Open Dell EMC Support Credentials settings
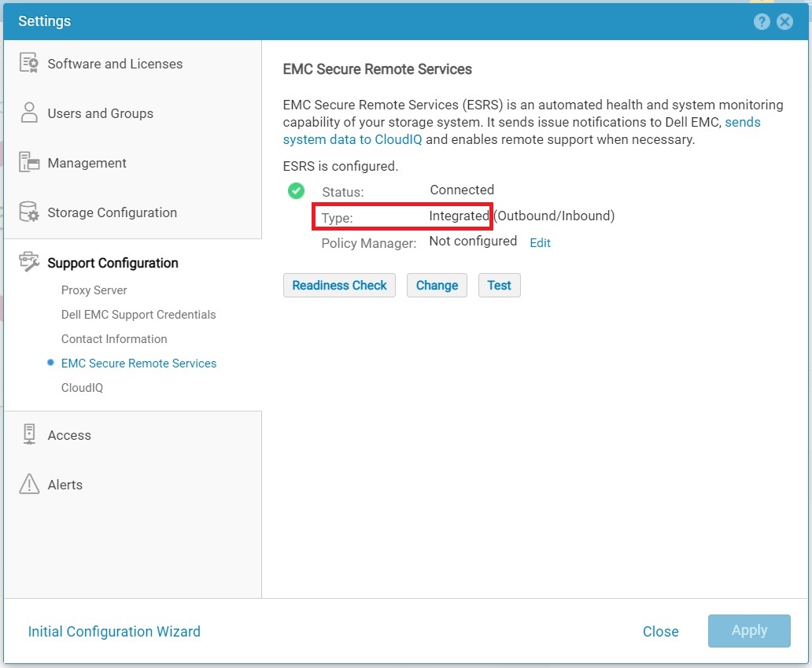The height and width of the screenshot is (668, 812). (138, 315)
